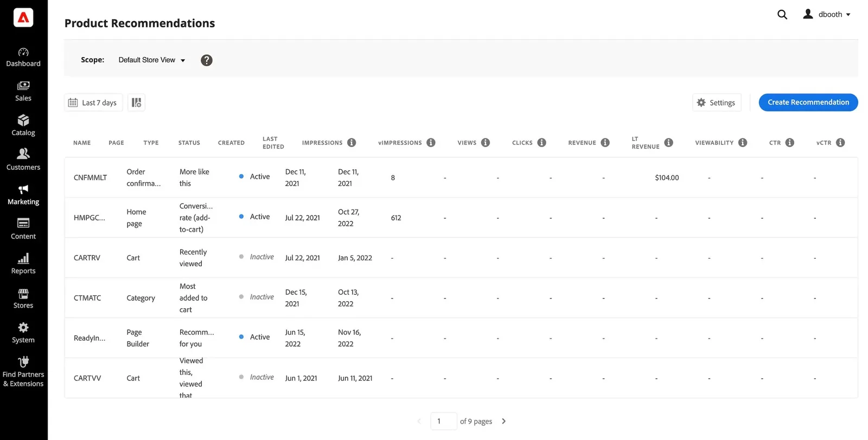Open the Last 7 days date picker
This screenshot has width=868, height=440.
click(93, 103)
